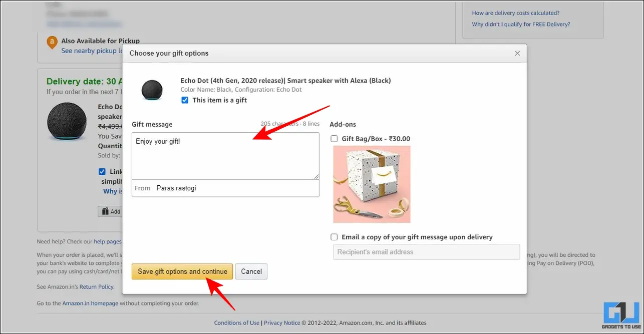Click the Also Available for Pickup text
The image size is (644, 334).
101,41
